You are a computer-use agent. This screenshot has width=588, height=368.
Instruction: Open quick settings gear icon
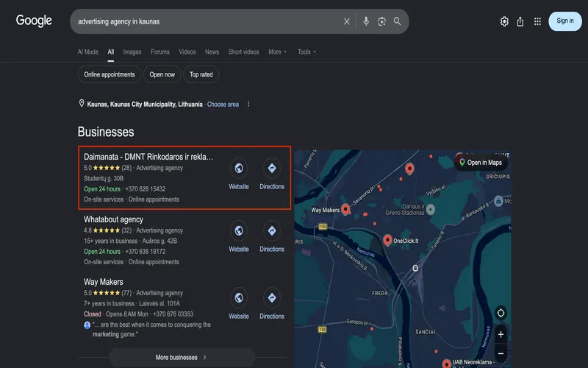504,21
